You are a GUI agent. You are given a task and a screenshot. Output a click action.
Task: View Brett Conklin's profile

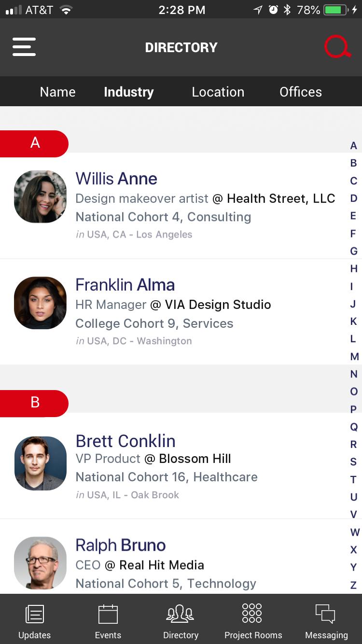(x=125, y=441)
